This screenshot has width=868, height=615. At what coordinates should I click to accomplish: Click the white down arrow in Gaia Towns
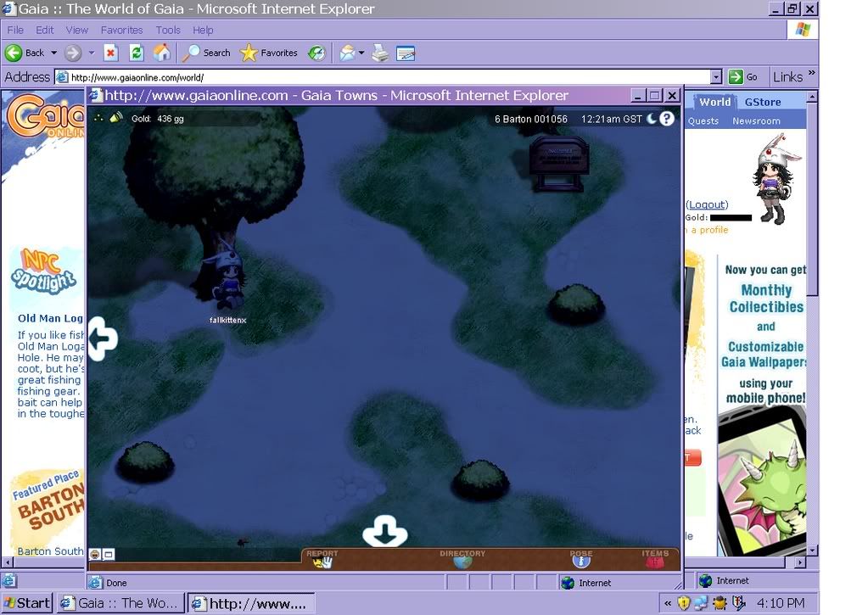pyautogui.click(x=385, y=530)
